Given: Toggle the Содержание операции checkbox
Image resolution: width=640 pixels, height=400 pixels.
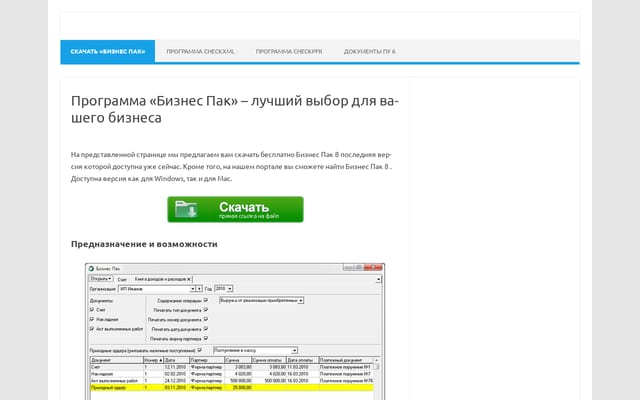Looking at the screenshot, I should [x=206, y=300].
